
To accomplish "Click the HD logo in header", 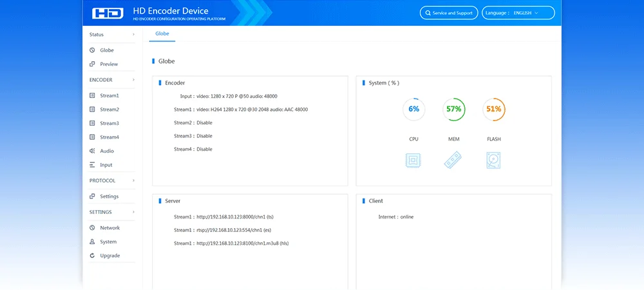I will 108,13.
